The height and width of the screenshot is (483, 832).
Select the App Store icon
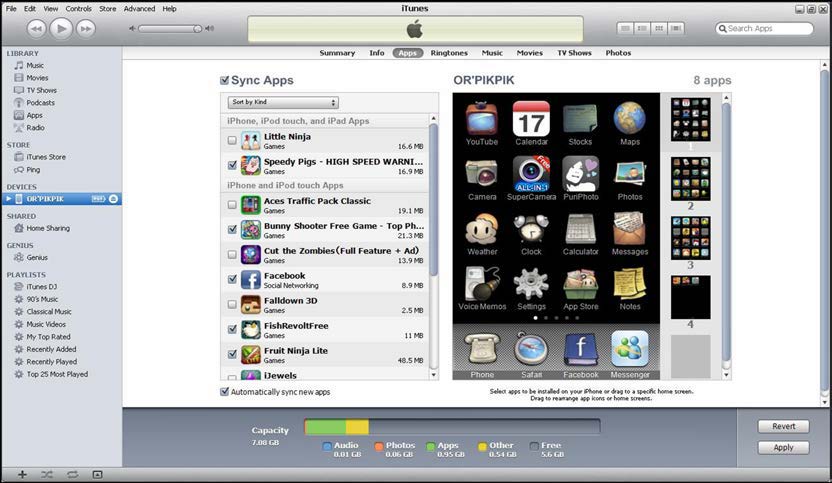tap(580, 284)
